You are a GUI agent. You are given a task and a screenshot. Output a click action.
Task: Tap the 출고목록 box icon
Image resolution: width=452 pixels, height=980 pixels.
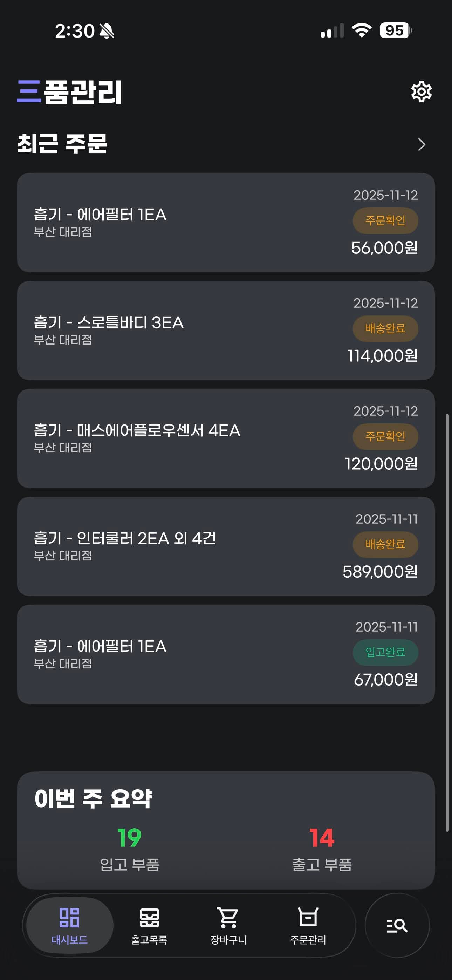[x=149, y=918]
